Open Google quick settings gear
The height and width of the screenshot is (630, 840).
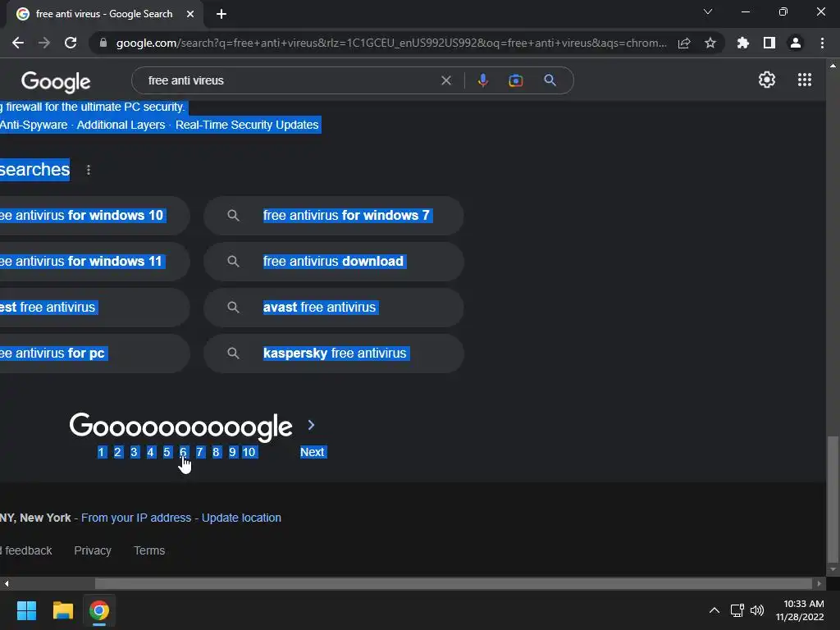(x=767, y=80)
